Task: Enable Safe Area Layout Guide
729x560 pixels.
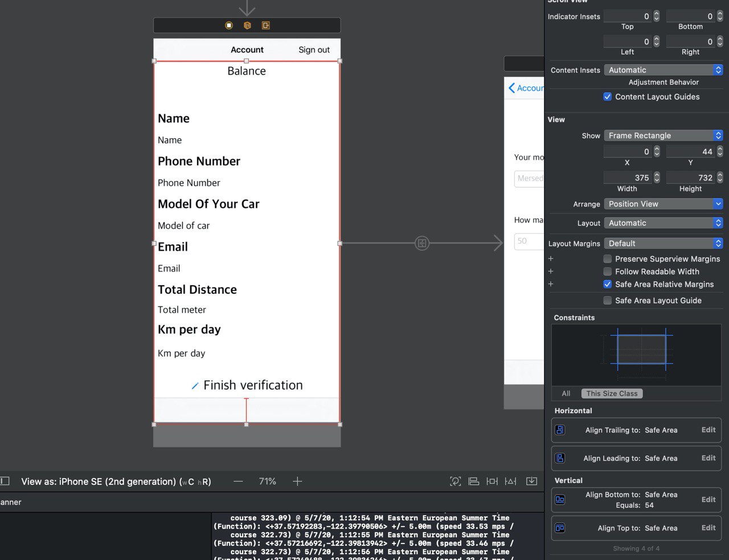Action: pyautogui.click(x=608, y=300)
